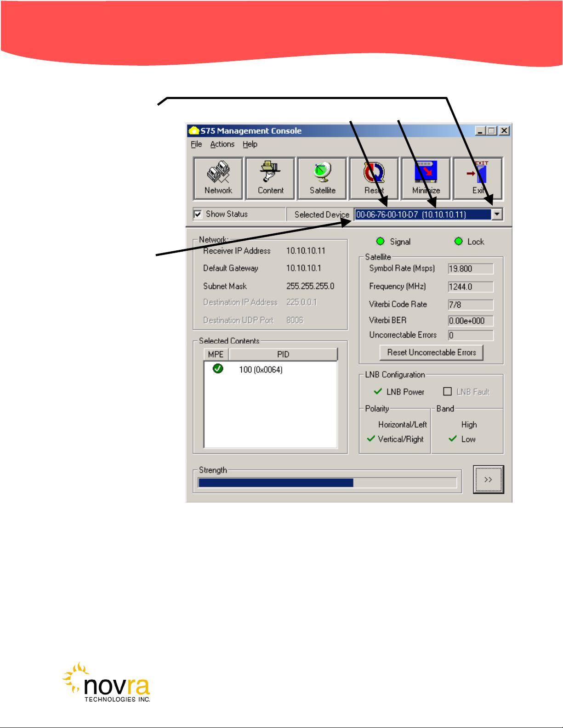Click Destination IP Address value 225.0.0.1
The height and width of the screenshot is (728, 563).
pyautogui.click(x=301, y=302)
